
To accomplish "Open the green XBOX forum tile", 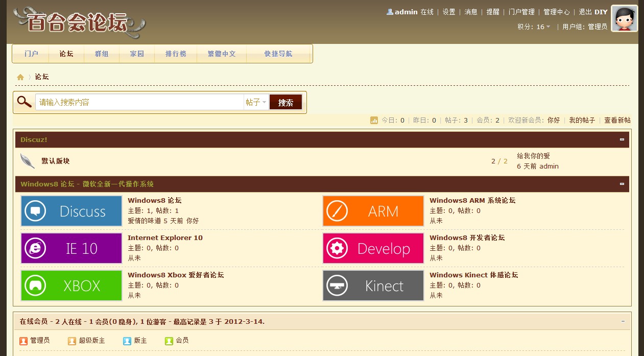I will (71, 286).
